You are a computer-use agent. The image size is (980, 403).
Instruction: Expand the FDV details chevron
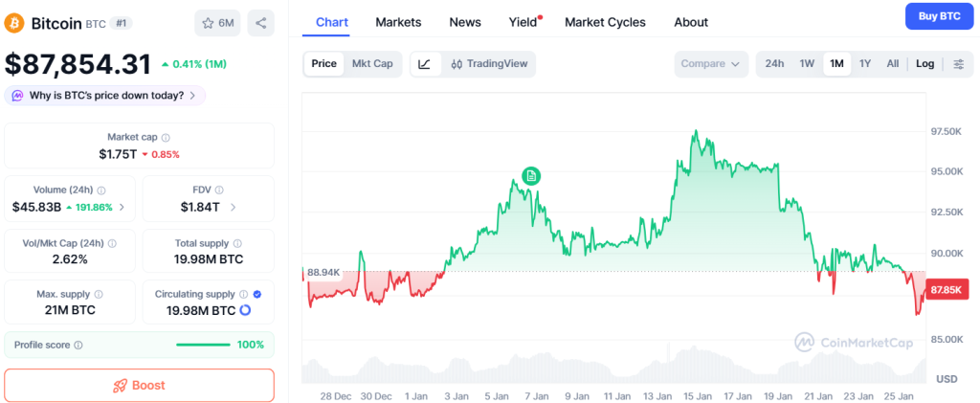233,207
